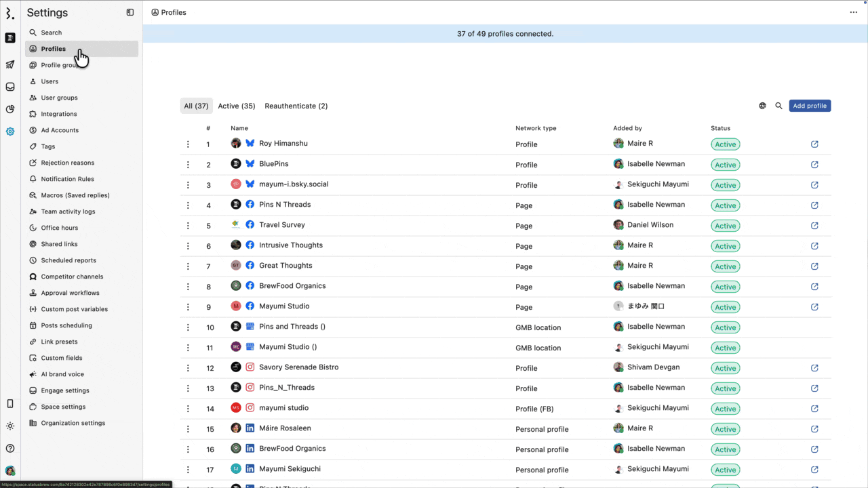Viewport: 868px width, 488px height.
Task: Open Ad Accounts in settings sidebar
Action: [60, 130]
